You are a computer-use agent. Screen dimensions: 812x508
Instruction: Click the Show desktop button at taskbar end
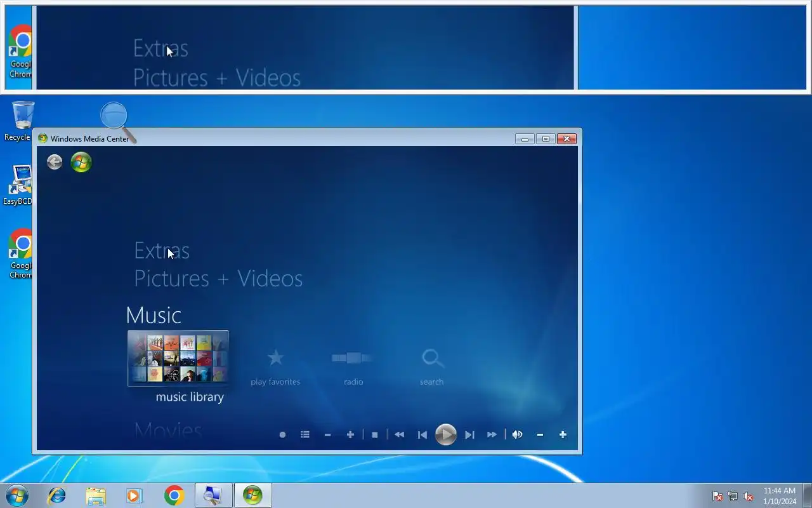coord(807,495)
